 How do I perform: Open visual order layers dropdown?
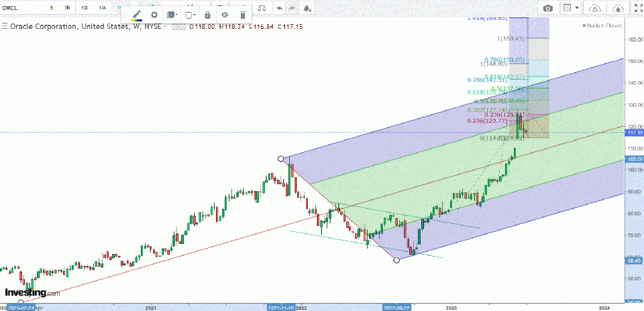click(x=172, y=15)
